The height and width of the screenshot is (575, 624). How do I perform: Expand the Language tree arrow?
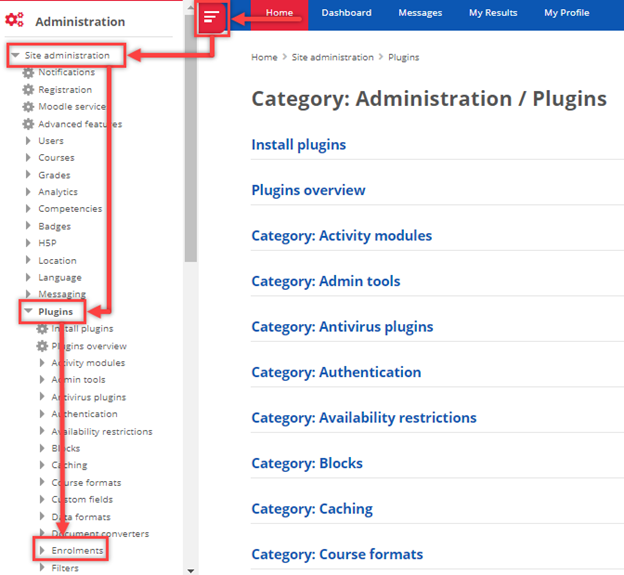click(x=28, y=277)
